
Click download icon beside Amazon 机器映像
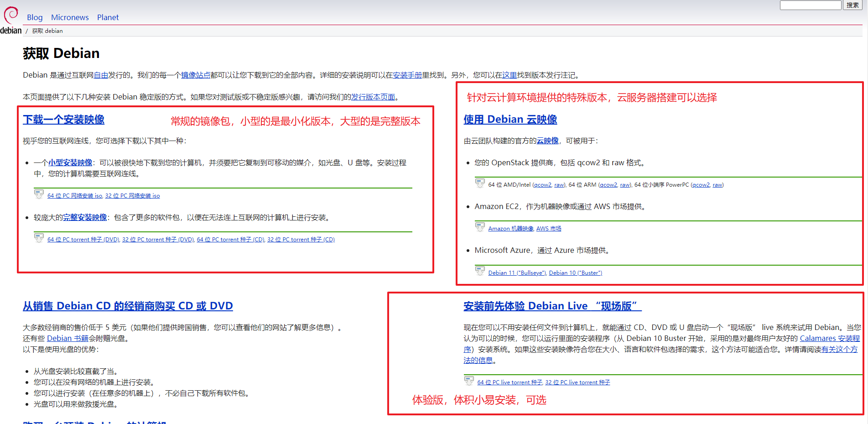coord(480,227)
